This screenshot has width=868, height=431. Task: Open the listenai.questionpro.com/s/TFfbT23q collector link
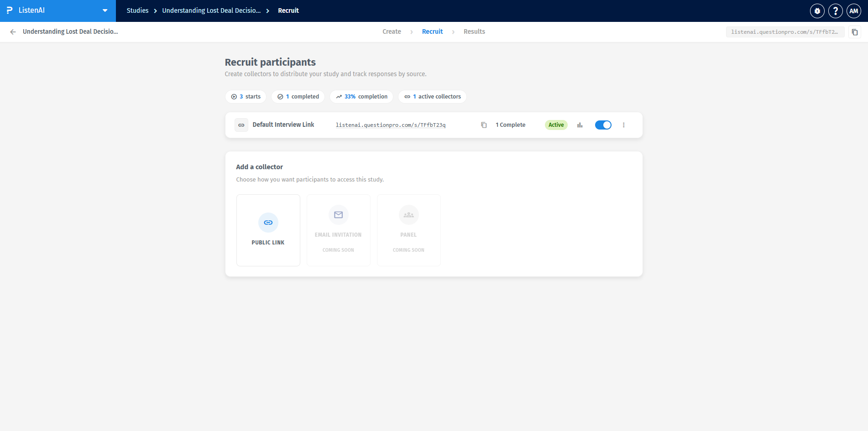coord(391,125)
